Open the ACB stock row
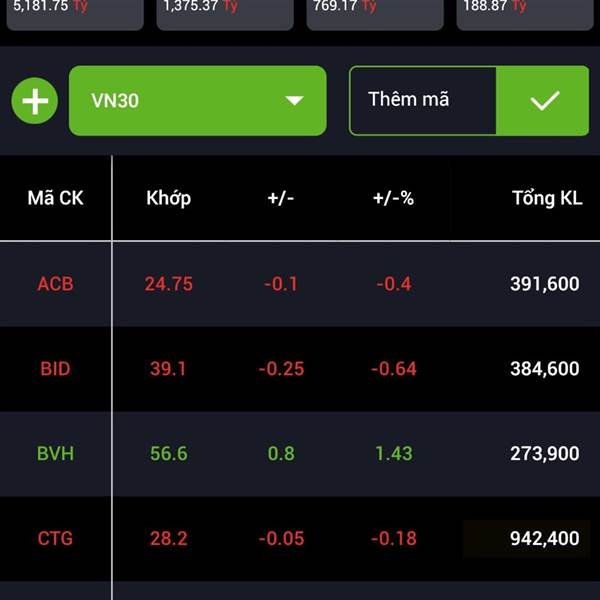 [300, 284]
